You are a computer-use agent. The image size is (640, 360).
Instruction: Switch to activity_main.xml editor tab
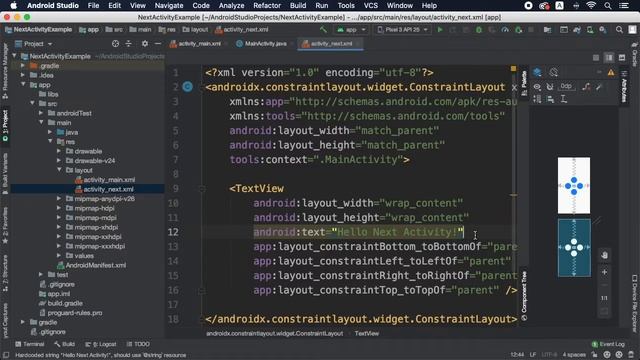199,44
